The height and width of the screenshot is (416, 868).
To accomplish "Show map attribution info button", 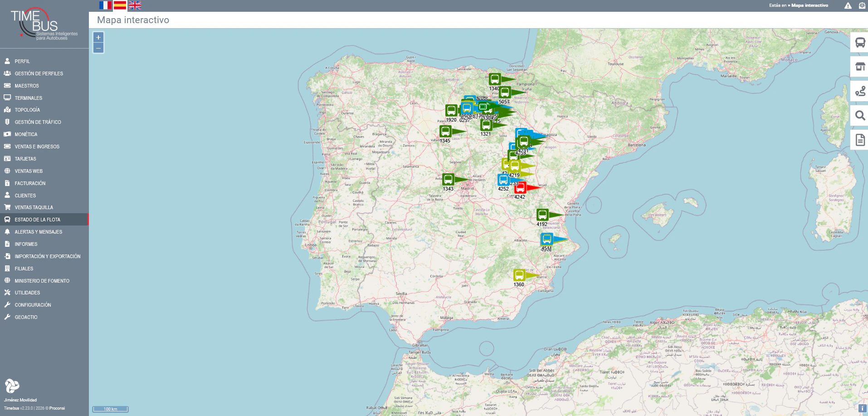I will [x=863, y=408].
